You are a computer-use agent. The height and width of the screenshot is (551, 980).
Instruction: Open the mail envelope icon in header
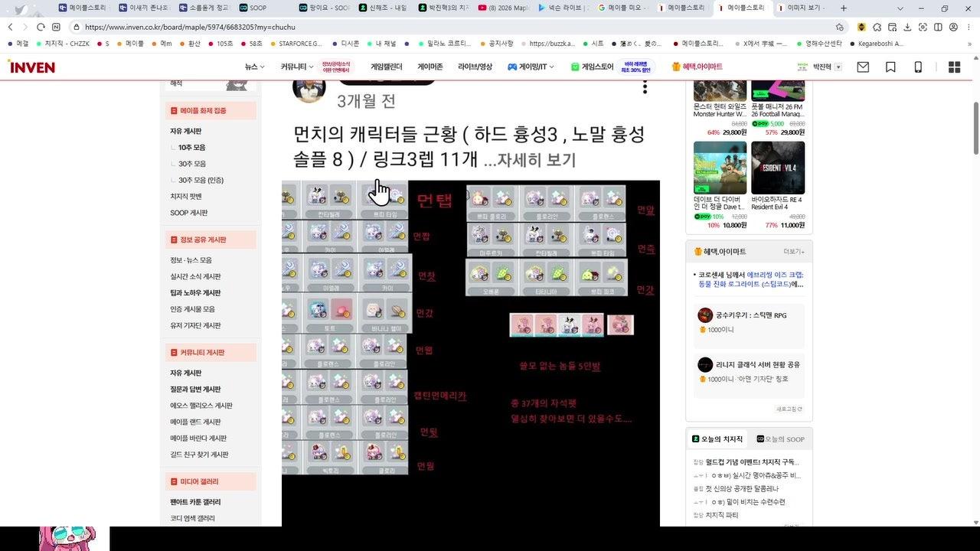[x=863, y=67]
